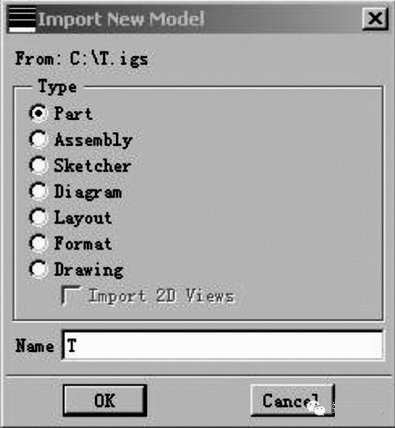Click into the Name text field
395x428 pixels.
pos(222,345)
